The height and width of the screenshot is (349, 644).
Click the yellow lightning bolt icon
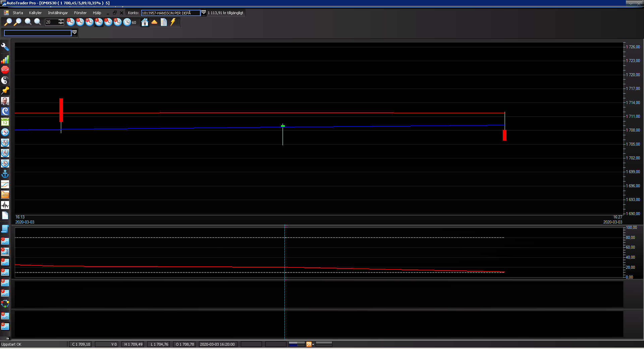click(173, 22)
